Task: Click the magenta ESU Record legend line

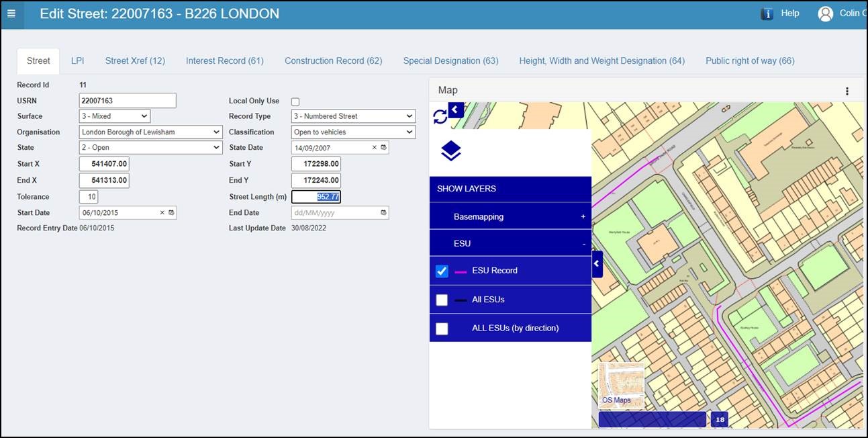Action: click(x=461, y=272)
